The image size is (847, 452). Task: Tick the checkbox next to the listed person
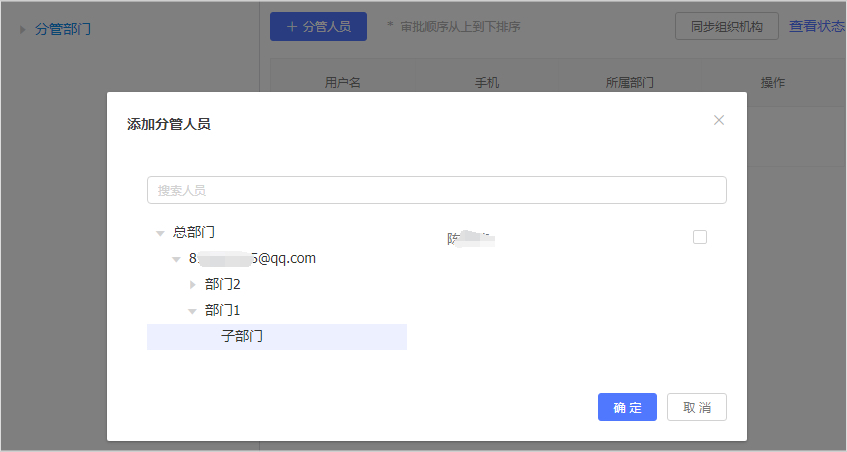tap(700, 237)
